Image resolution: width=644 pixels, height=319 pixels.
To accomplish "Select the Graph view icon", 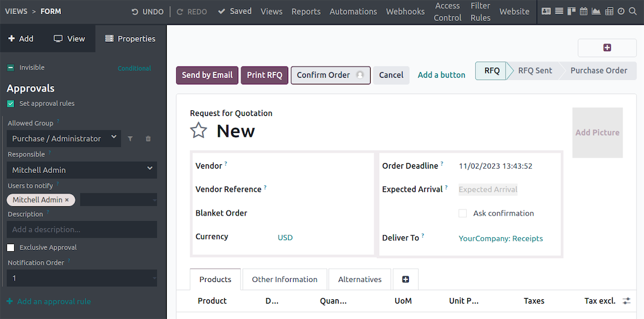I will [x=596, y=12].
